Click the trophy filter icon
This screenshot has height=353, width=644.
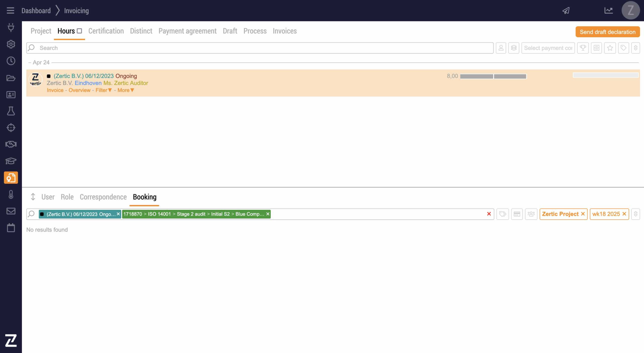coord(583,48)
